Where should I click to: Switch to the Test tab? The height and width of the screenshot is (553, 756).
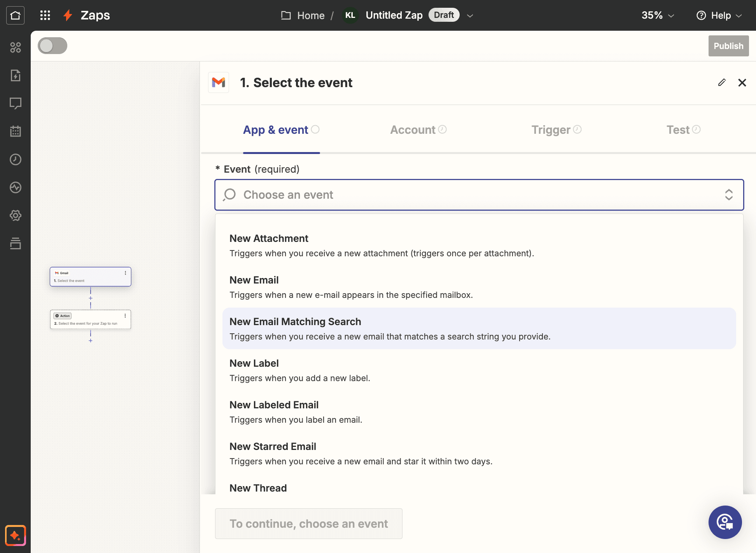click(684, 130)
